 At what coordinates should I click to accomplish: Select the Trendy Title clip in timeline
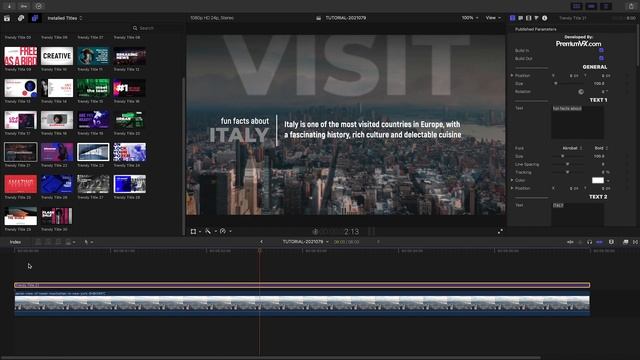click(x=302, y=285)
